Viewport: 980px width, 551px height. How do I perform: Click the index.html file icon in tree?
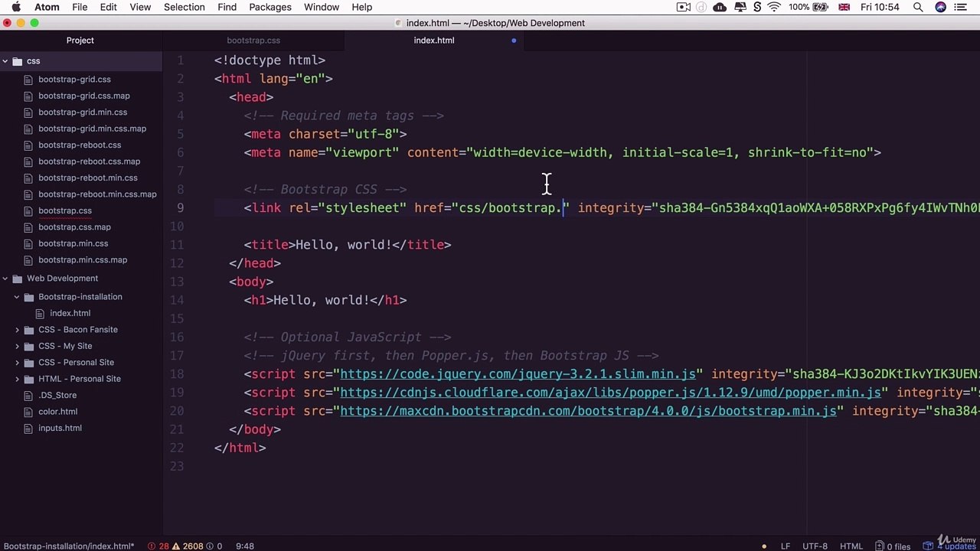coord(41,314)
